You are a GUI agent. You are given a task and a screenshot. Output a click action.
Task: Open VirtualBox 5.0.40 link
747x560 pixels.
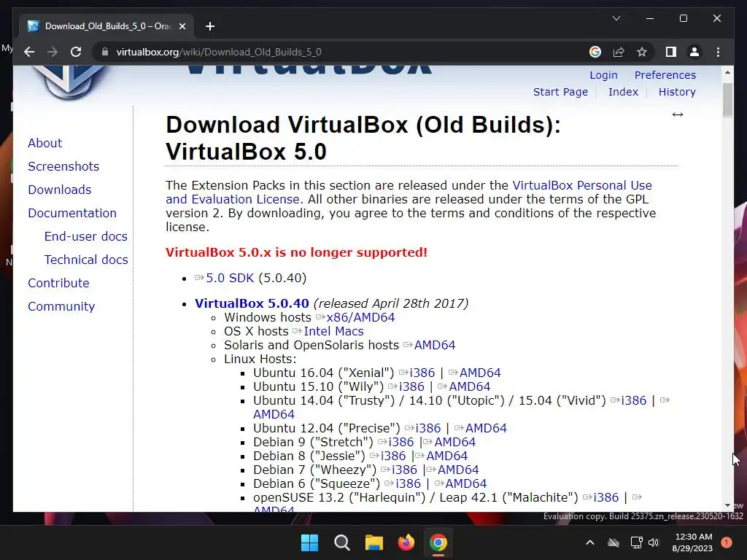coord(252,303)
